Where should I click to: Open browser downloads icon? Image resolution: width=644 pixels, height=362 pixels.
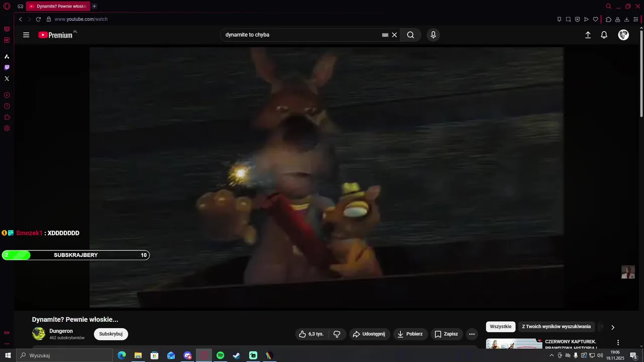tap(626, 19)
